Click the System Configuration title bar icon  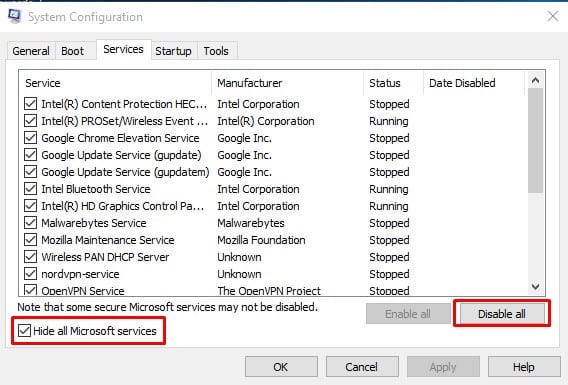coord(14,16)
